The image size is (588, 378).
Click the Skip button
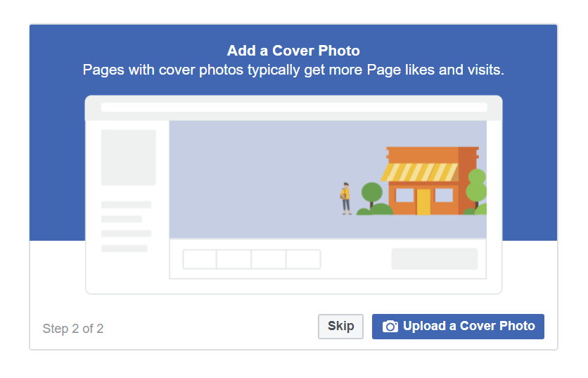tap(340, 326)
